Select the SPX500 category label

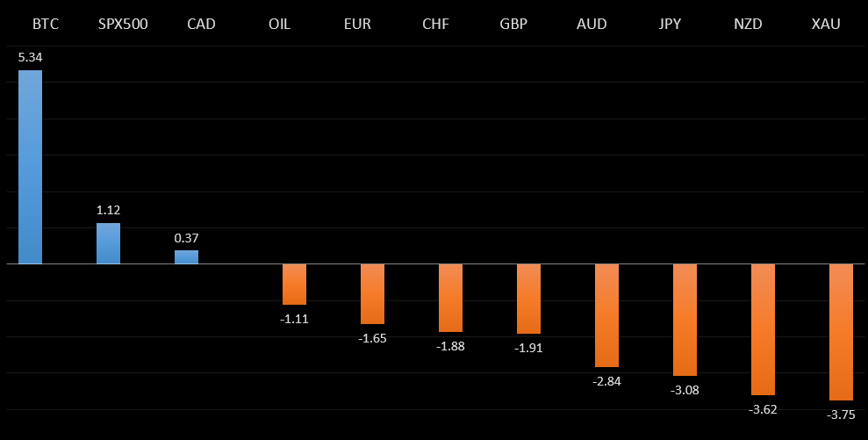(123, 24)
